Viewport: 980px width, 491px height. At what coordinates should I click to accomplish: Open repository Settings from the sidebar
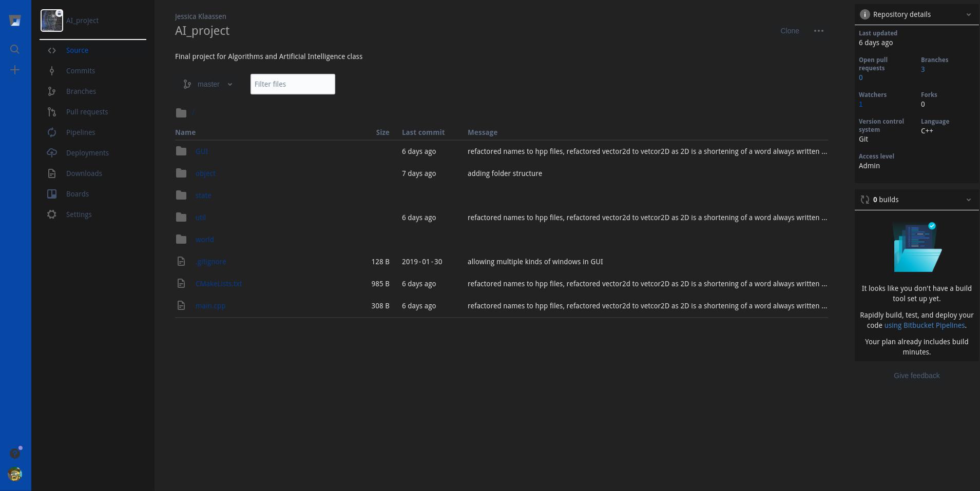(x=79, y=214)
